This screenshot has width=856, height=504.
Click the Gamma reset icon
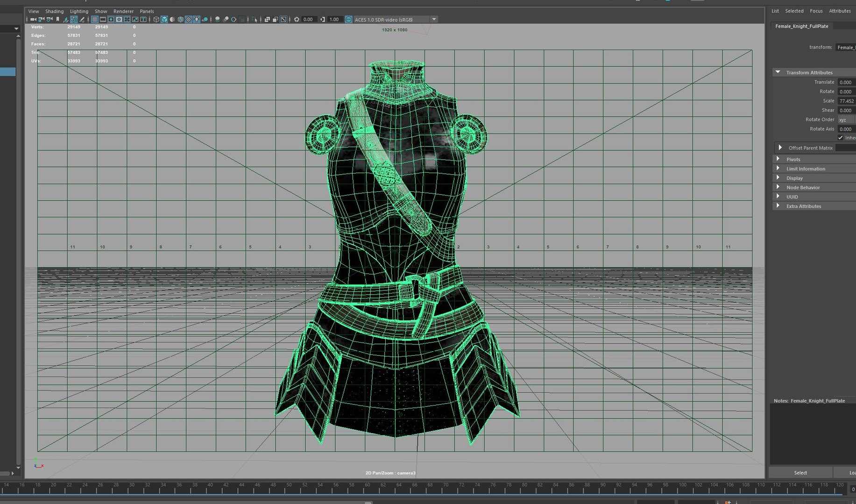pos(323,19)
